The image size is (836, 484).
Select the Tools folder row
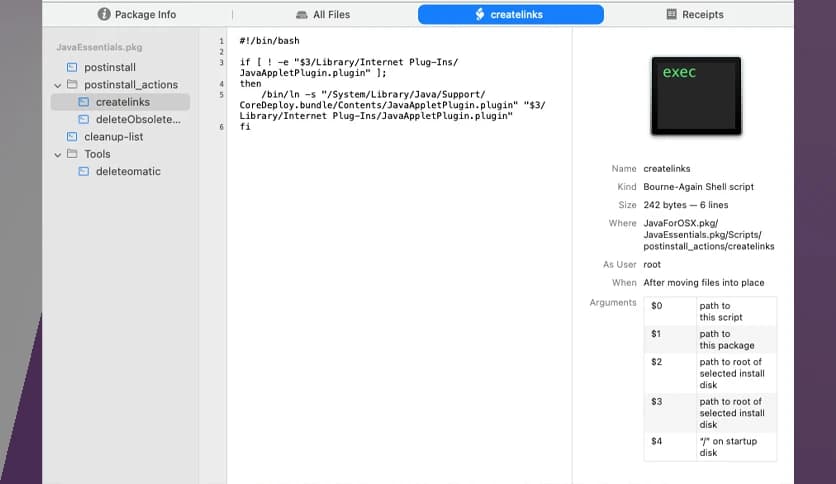click(x=120, y=154)
